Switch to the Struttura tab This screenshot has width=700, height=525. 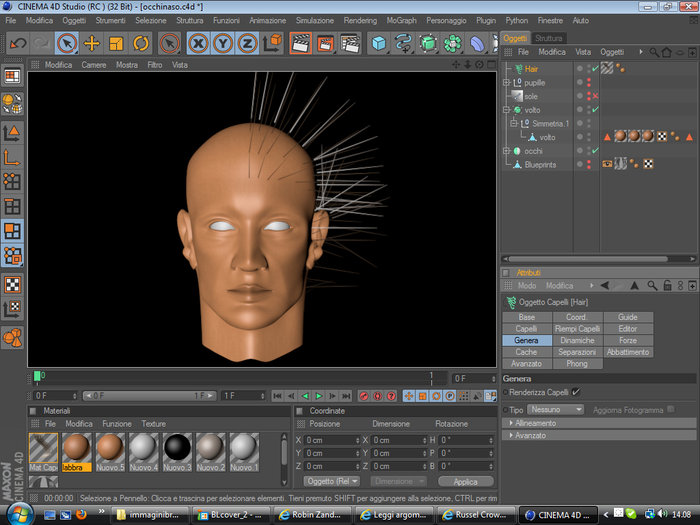coord(549,38)
